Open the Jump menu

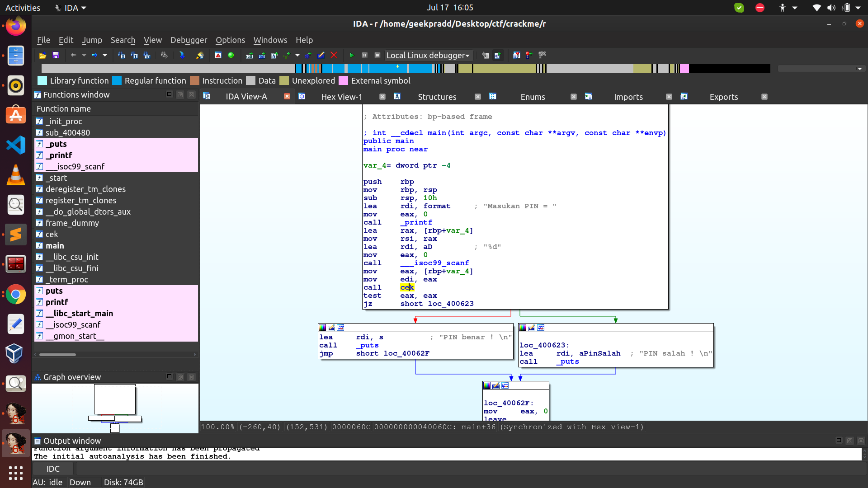coord(92,40)
